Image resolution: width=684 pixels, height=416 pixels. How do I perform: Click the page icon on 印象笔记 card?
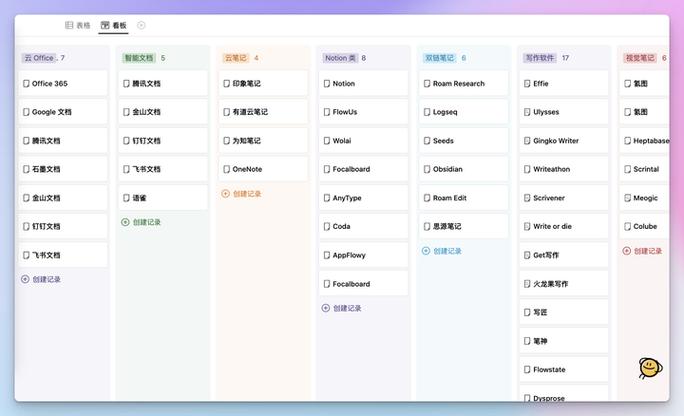click(x=226, y=83)
